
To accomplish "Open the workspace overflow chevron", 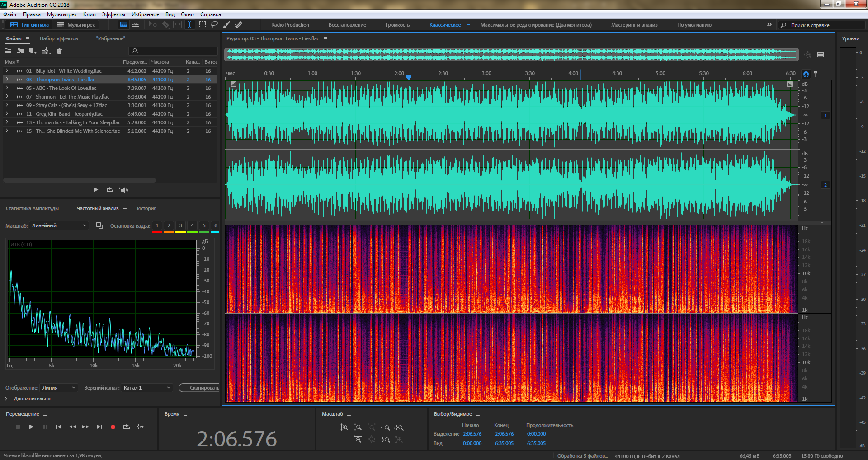I will tap(769, 25).
